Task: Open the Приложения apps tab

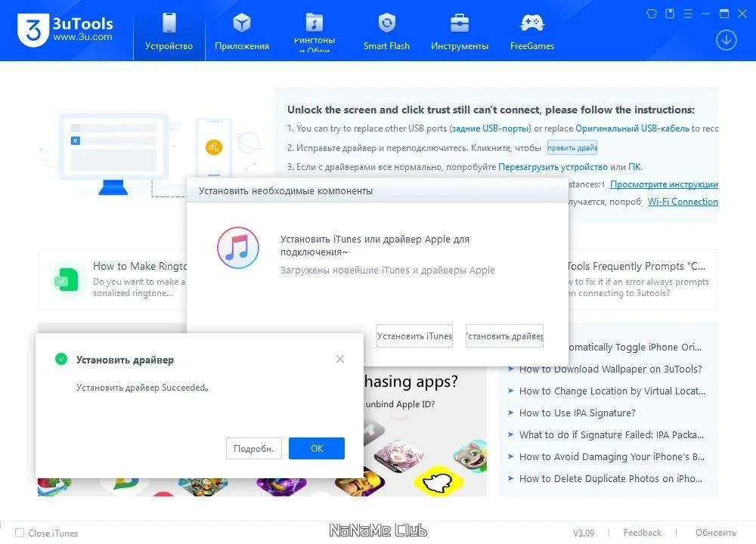Action: [x=242, y=31]
